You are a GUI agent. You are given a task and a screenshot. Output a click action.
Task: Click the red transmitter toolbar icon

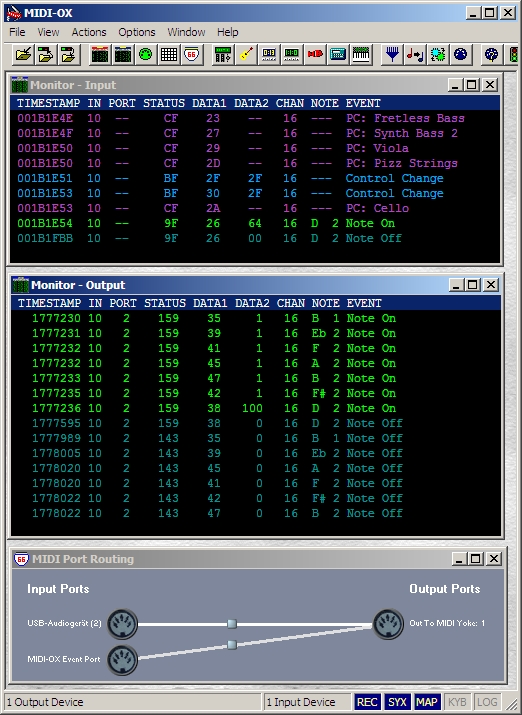[x=315, y=55]
